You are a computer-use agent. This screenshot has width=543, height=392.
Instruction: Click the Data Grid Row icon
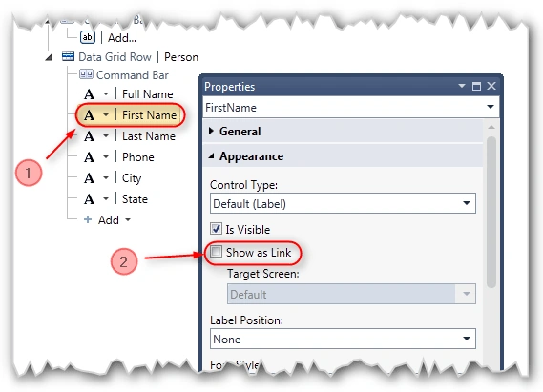(68, 56)
